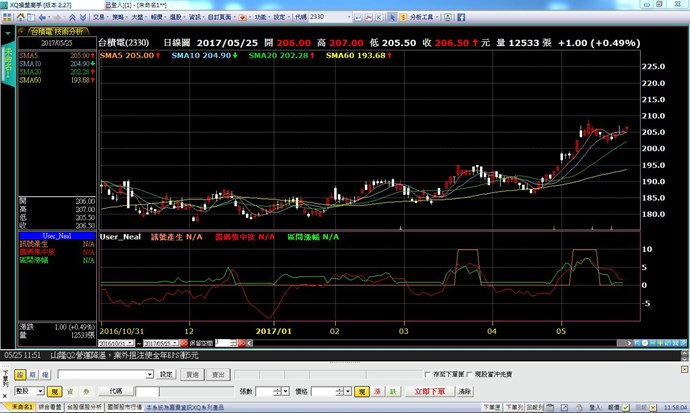690x413 pixels.
Task: Click the 漲 limit-up price button
Action: [378, 391]
